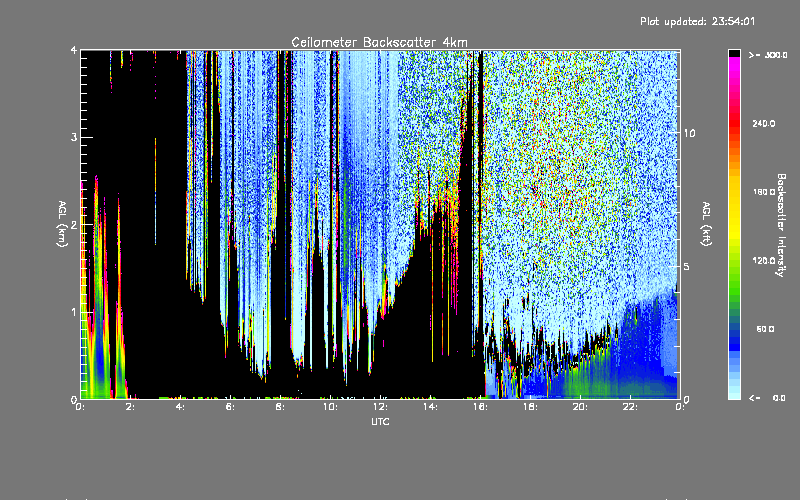This screenshot has width=800, height=500.
Task: Click the '1' km tick label
Action: pos(74,312)
